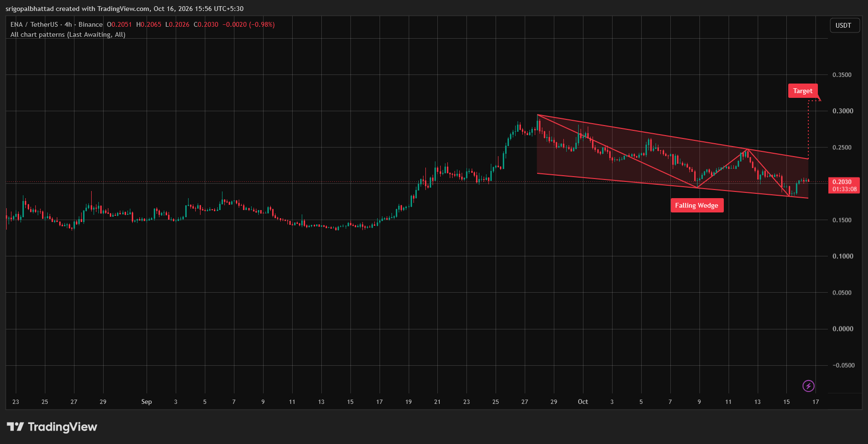
Task: Click the Oct label on time axis
Action: [583, 402]
